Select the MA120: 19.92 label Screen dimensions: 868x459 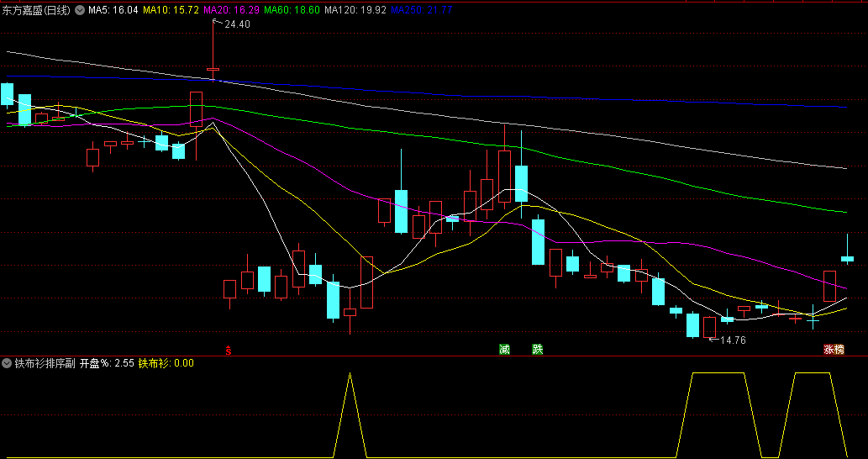355,10
